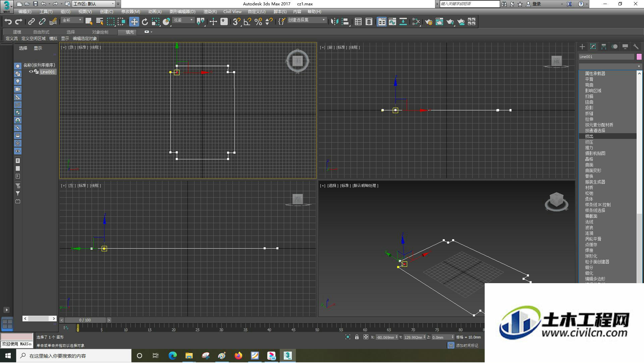Open the Rendered Frame Window
Image resolution: width=644 pixels, height=363 pixels.
click(439, 22)
